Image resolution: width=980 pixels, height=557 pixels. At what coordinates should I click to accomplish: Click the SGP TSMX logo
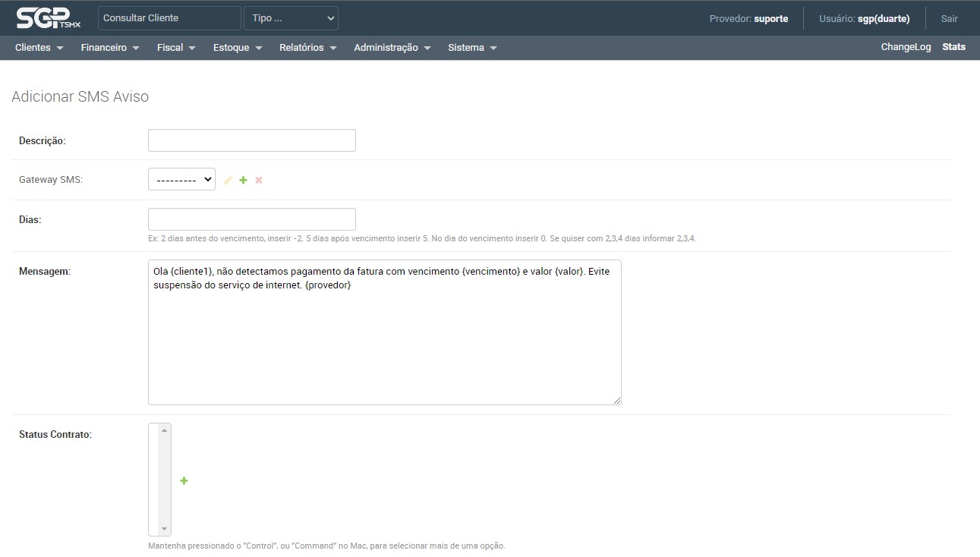pyautogui.click(x=48, y=17)
